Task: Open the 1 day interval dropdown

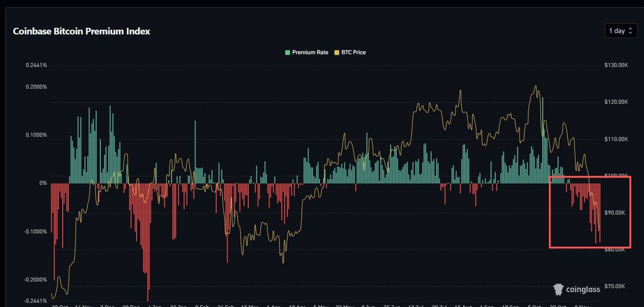Action: point(621,31)
